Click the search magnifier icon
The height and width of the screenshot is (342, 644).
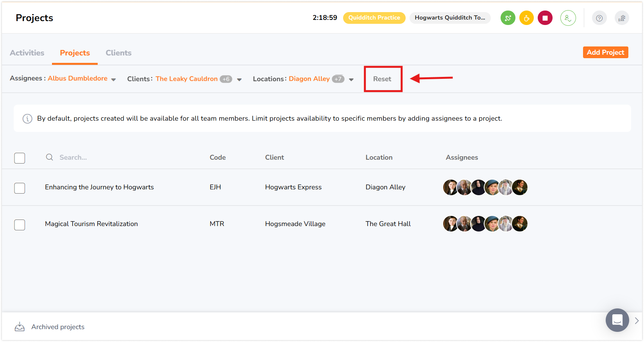pos(50,157)
